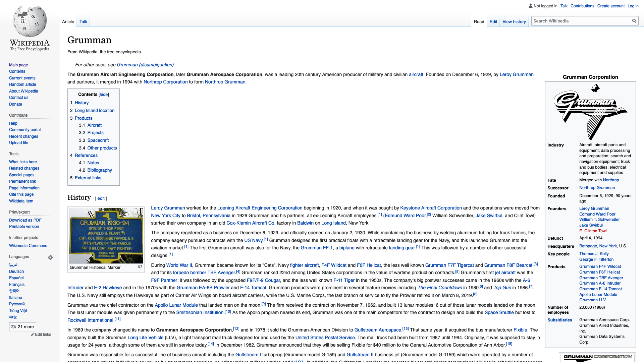Click Cite this page link
This screenshot has width=644, height=362.
point(21,194)
